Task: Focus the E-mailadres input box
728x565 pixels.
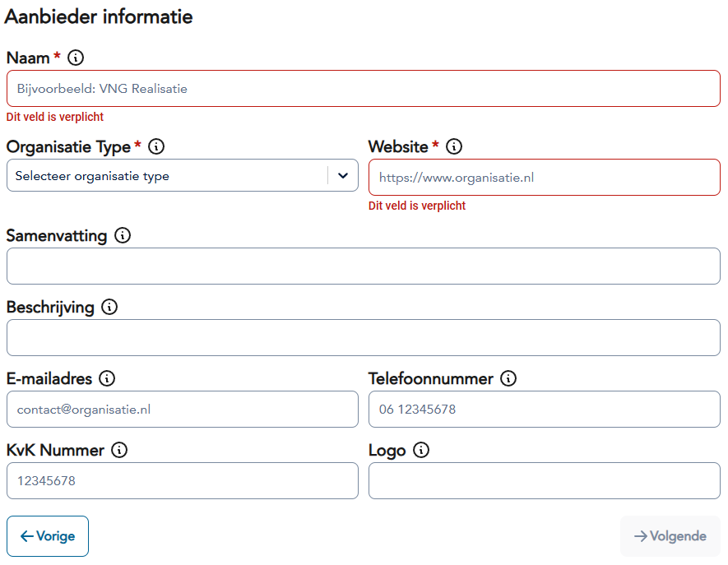Action: 182,410
